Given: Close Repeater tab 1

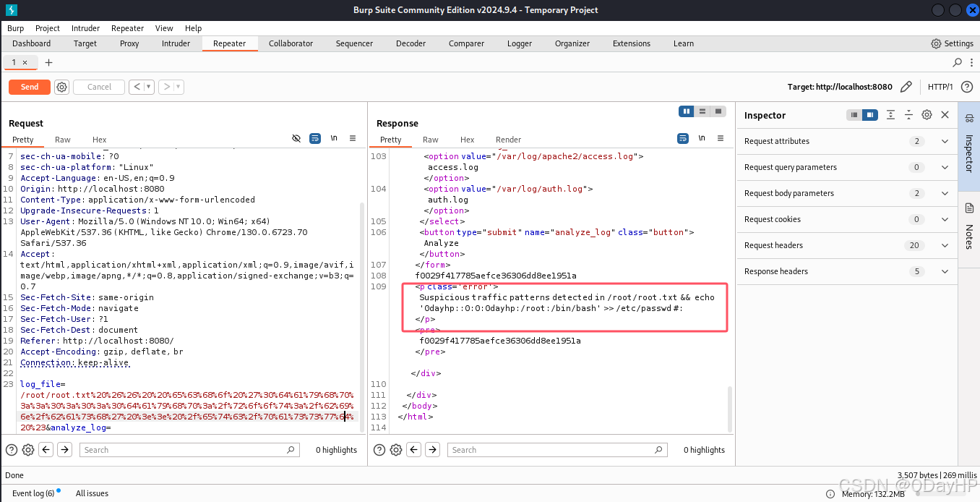Looking at the screenshot, I should pyautogui.click(x=25, y=62).
